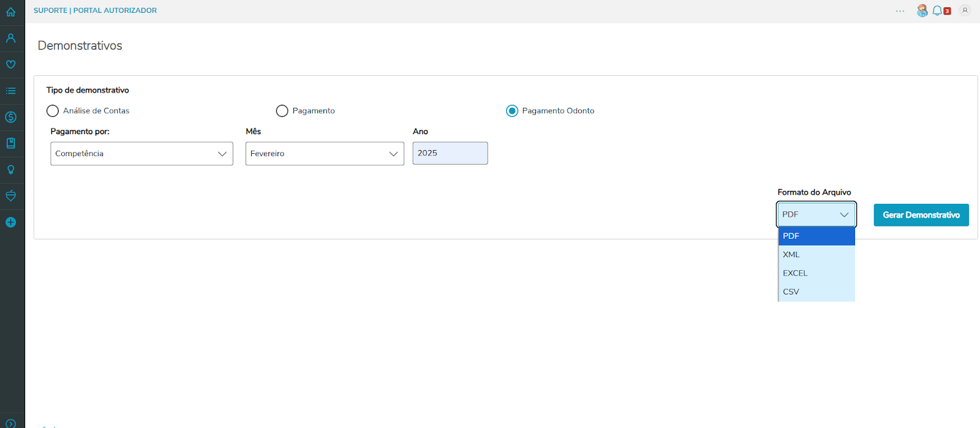Expand the sidebar with bottom arrow

[x=10, y=423]
